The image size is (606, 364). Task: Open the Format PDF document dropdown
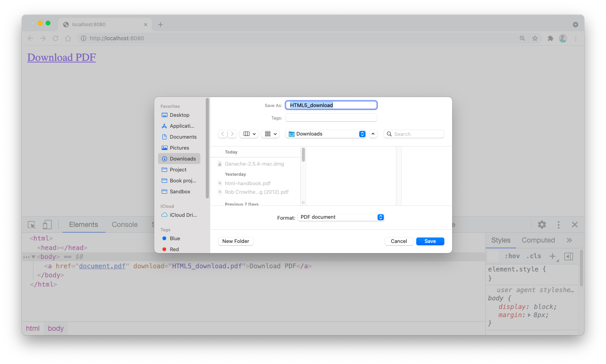[341, 217]
